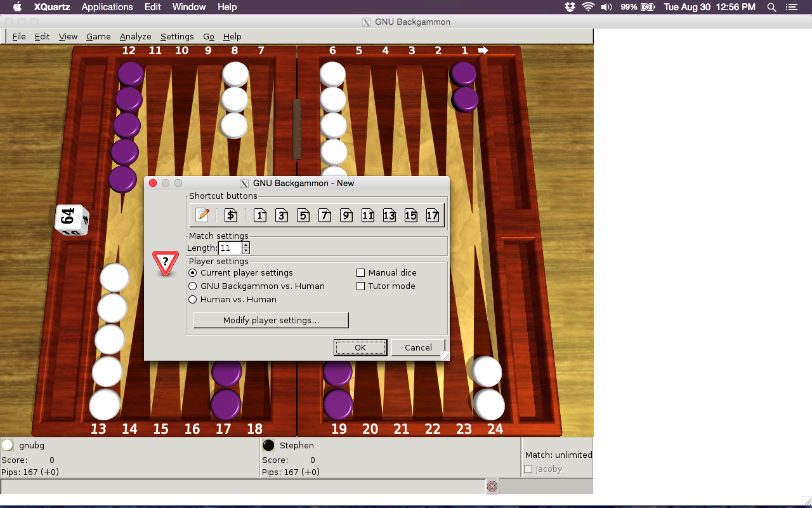The width and height of the screenshot is (812, 508).
Task: Toggle the Jacoby checkbox
Action: click(x=528, y=469)
